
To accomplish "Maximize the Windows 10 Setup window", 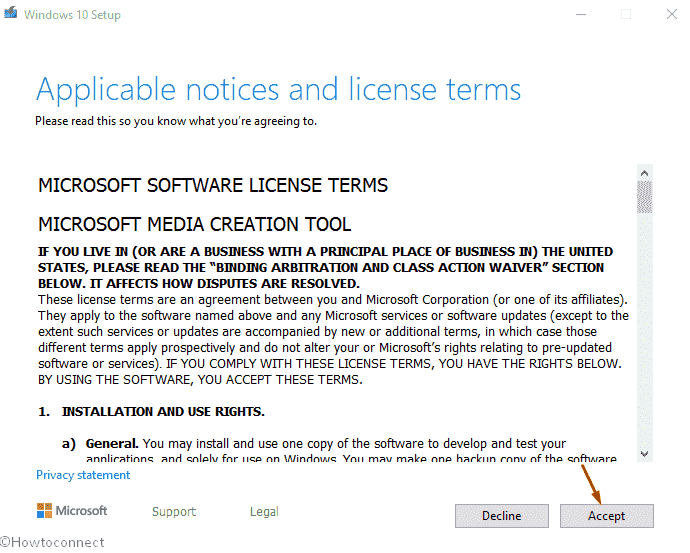I will coord(626,14).
